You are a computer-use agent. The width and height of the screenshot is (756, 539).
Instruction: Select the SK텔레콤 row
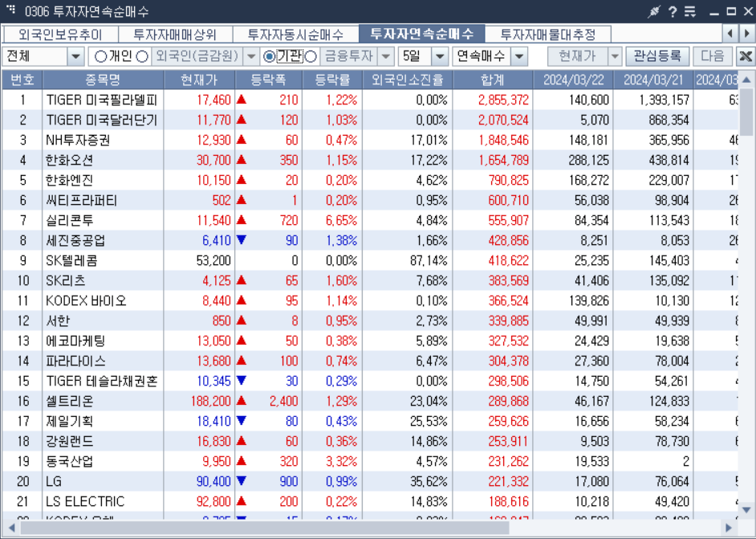(370, 260)
